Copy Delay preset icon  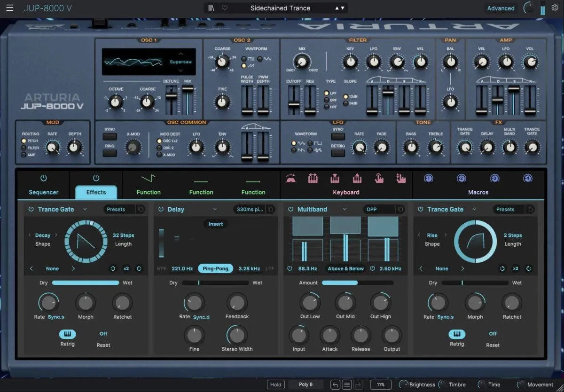click(270, 209)
